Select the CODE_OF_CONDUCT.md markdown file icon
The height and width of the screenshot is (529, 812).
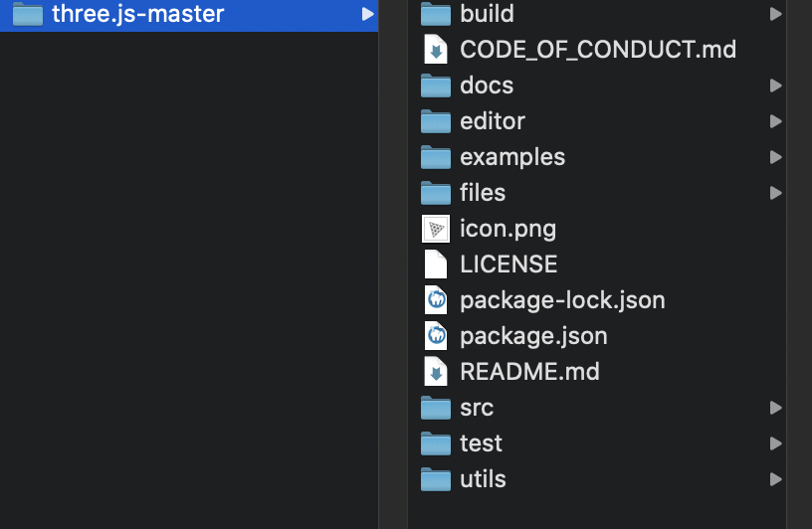[x=436, y=50]
